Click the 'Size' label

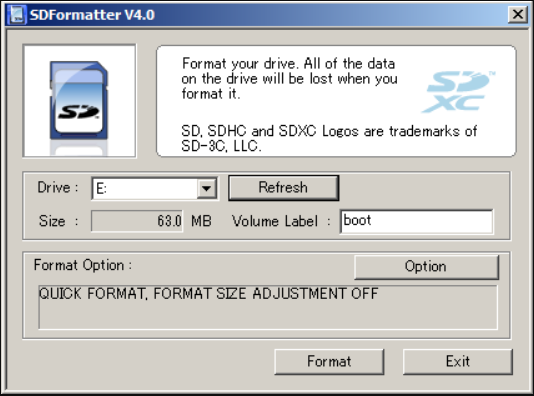(x=52, y=221)
